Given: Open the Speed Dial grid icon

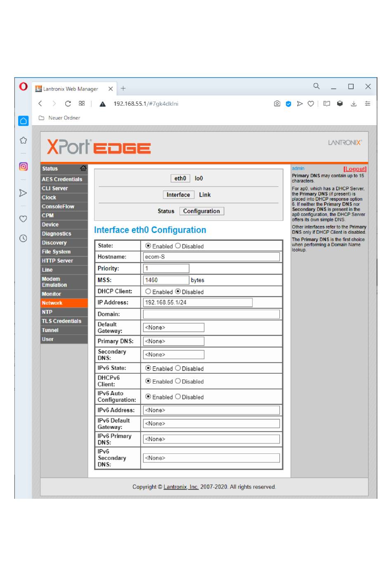Looking at the screenshot, I should pos(82,103).
